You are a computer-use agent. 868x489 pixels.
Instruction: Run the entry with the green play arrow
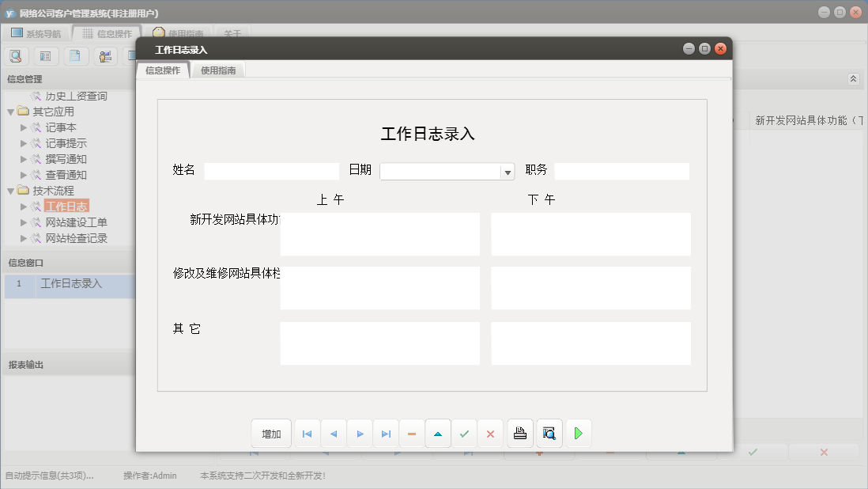pyautogui.click(x=578, y=433)
